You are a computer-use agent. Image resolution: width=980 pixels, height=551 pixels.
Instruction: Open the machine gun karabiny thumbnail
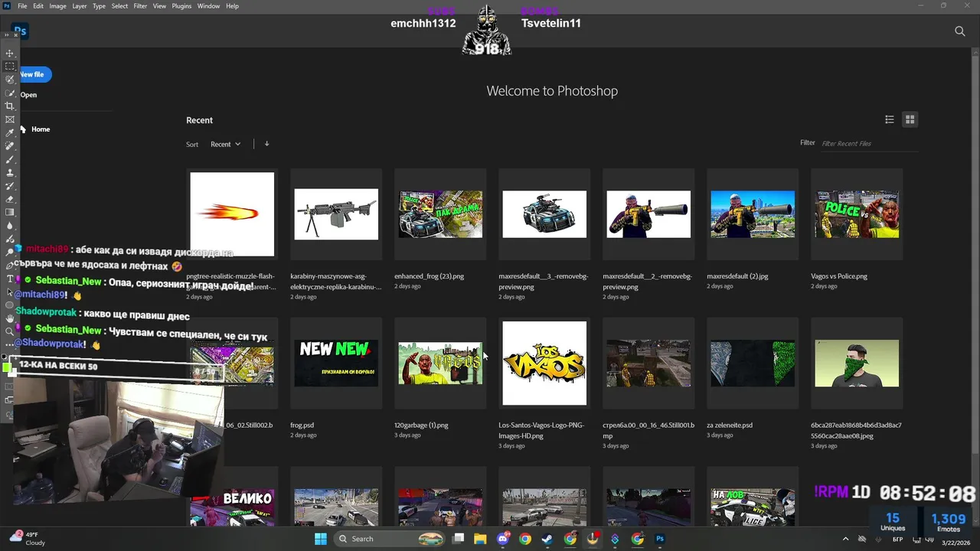pyautogui.click(x=336, y=214)
